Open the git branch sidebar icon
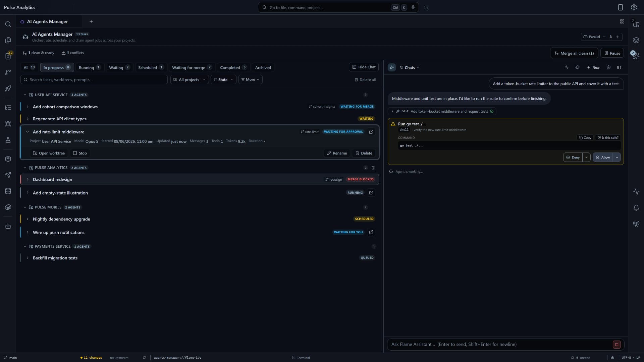644x362 pixels. [x=8, y=72]
